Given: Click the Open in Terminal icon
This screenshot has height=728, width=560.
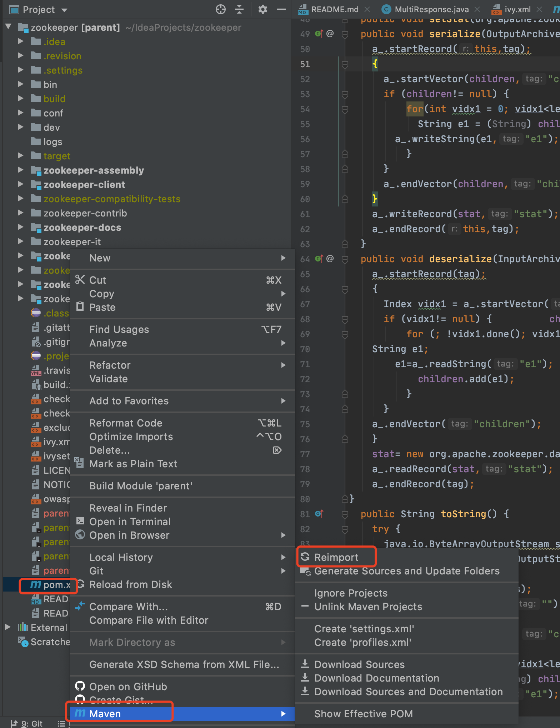Looking at the screenshot, I should click(80, 521).
